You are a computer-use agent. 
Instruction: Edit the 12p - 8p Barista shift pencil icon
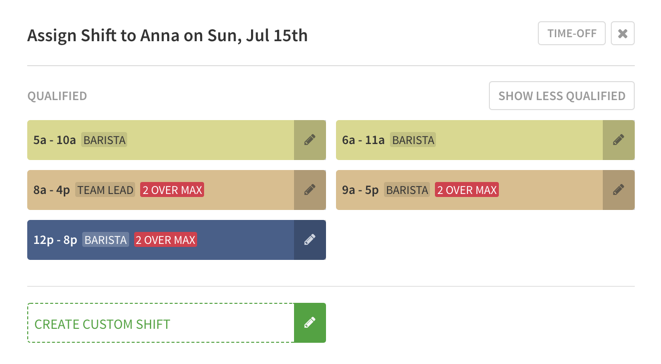(x=310, y=240)
